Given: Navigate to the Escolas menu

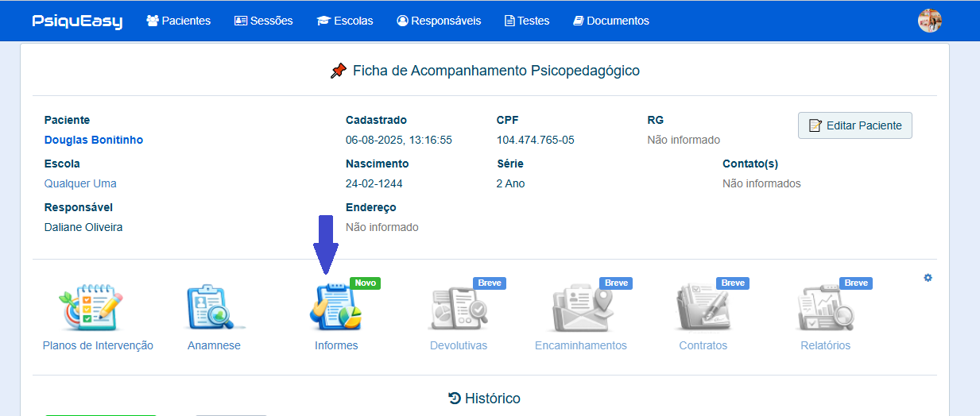Looking at the screenshot, I should pyautogui.click(x=345, y=21).
